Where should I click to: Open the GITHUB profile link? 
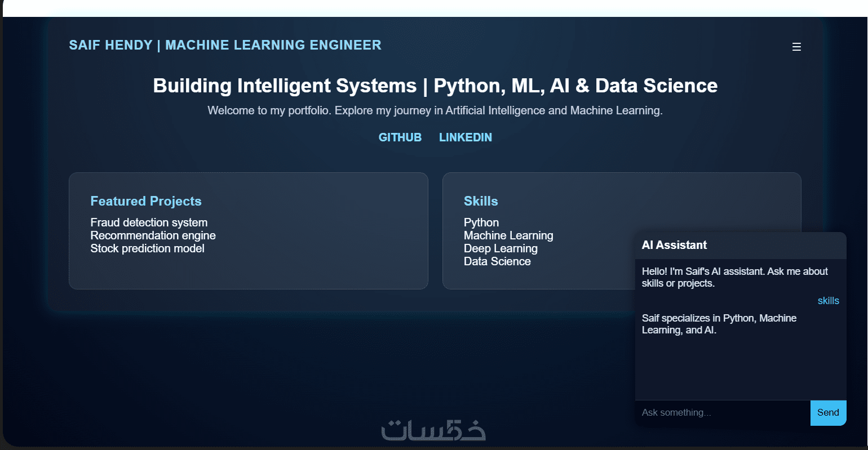[x=400, y=137]
